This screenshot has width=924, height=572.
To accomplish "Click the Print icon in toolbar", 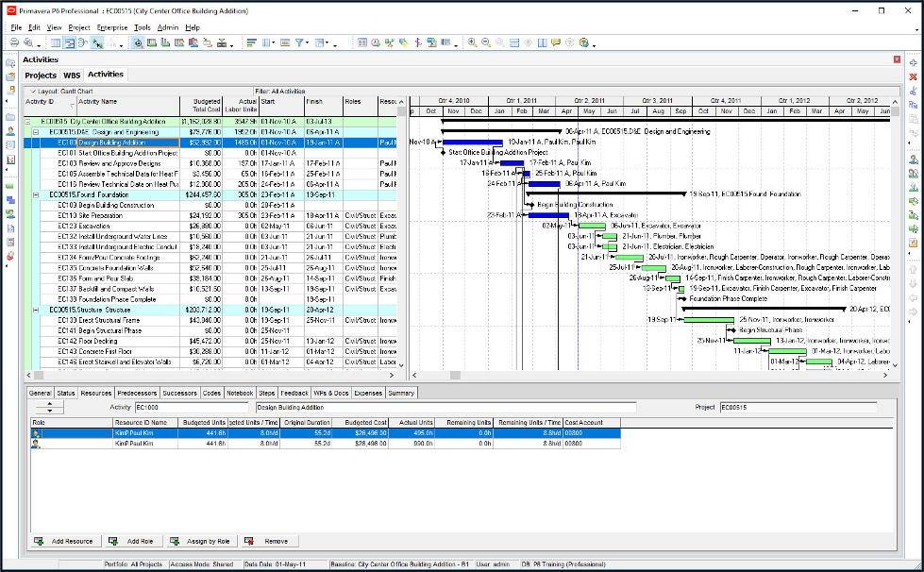I will tap(14, 43).
